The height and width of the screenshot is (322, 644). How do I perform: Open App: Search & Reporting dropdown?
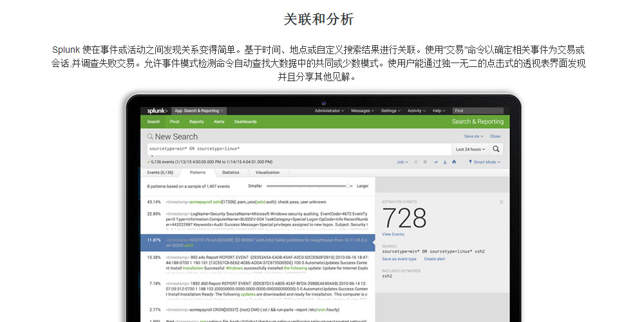tap(199, 111)
